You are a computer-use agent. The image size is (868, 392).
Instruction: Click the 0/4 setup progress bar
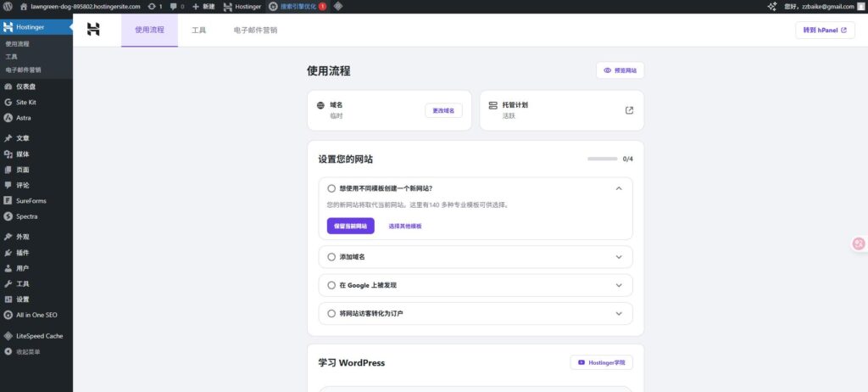603,160
